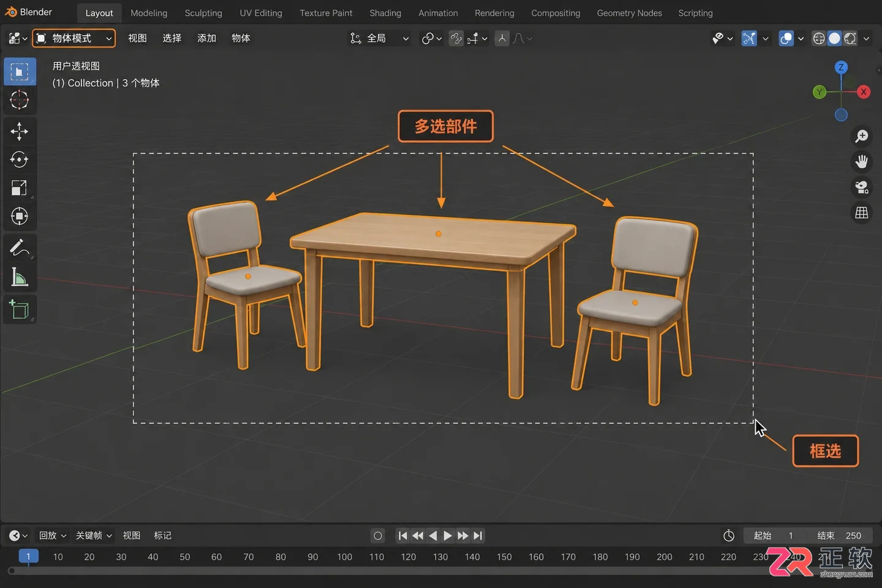
Task: Activate the Cursor tool
Action: [20, 100]
